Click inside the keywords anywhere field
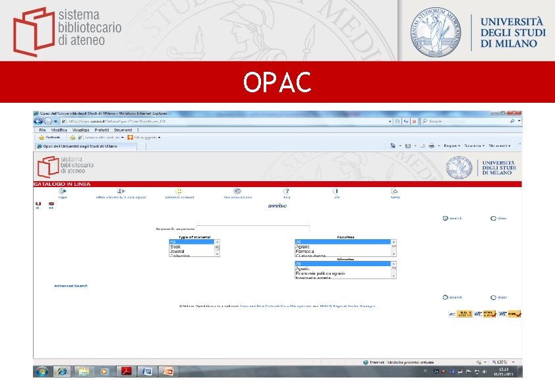 point(252,229)
